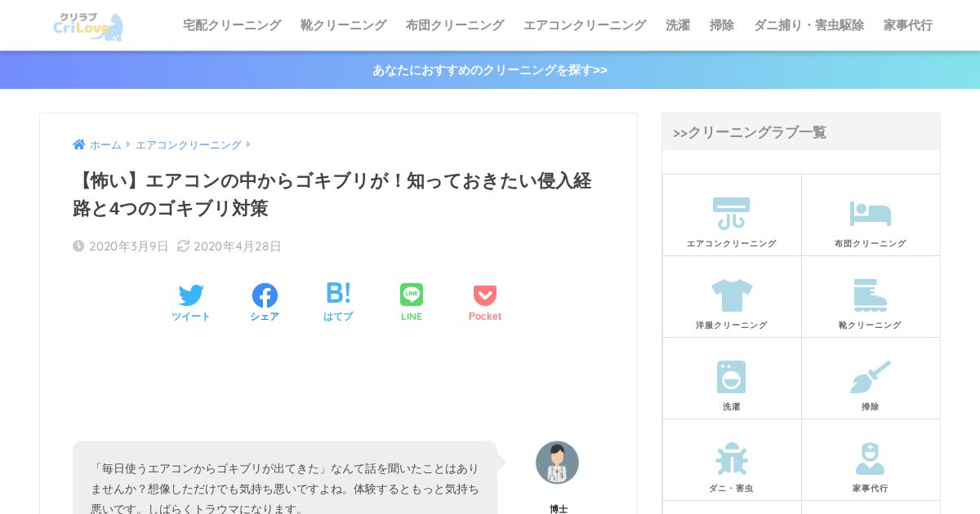
Task: Click the publish date 2020年3月9日
Action: tap(129, 246)
